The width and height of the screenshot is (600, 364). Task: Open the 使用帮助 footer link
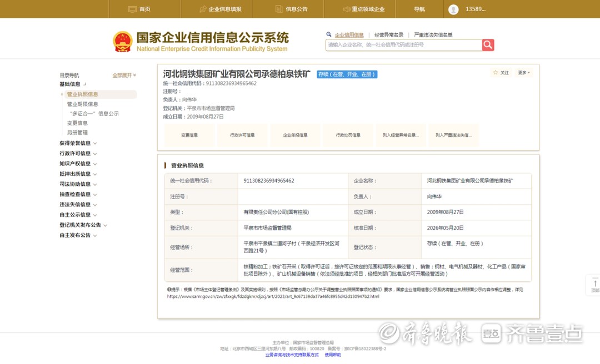pos(333,355)
